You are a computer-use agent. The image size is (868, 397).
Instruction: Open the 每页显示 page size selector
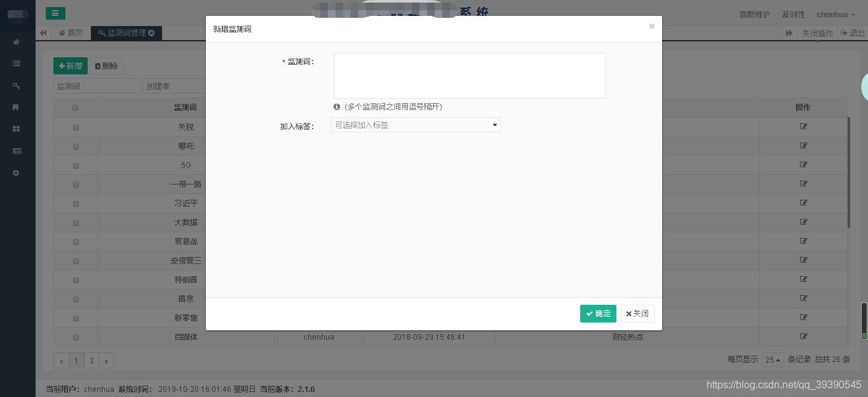pos(772,359)
